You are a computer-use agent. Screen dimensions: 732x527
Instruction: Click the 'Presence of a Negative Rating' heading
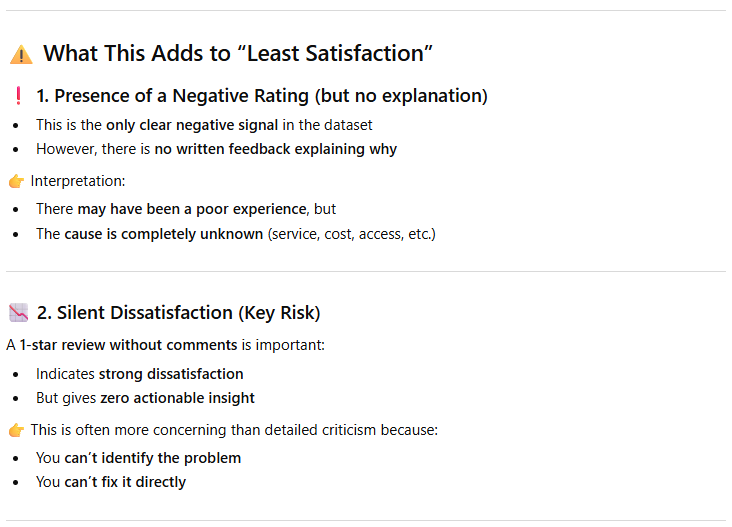coord(261,96)
